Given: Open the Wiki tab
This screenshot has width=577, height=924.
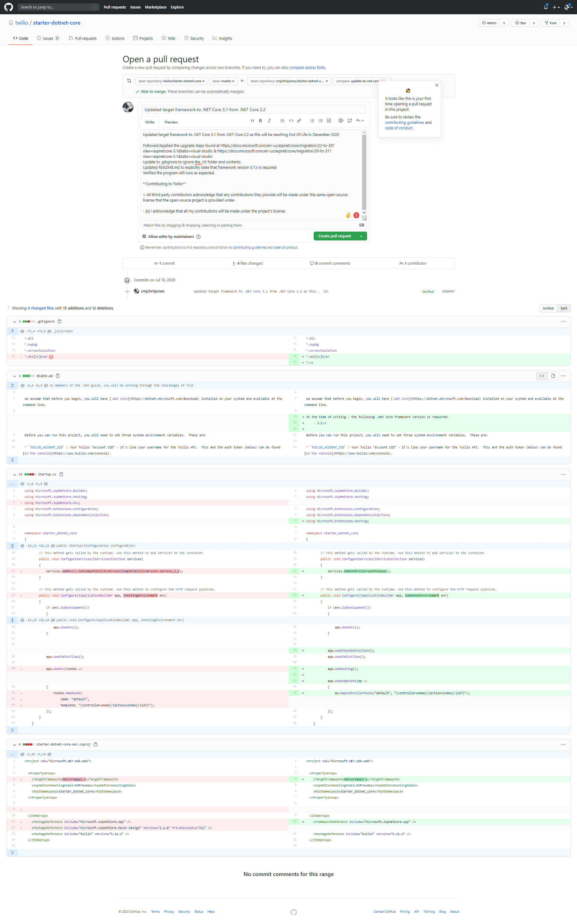Looking at the screenshot, I should point(168,38).
